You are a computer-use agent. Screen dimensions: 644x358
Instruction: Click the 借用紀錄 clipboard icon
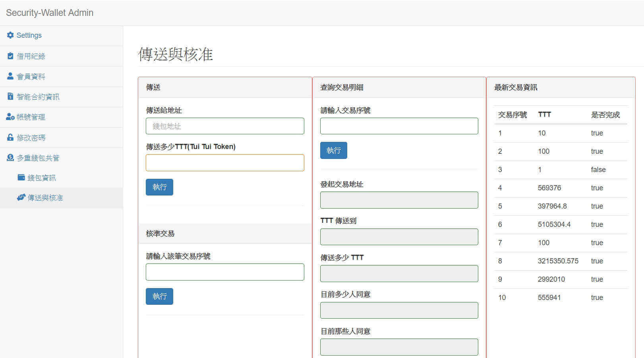tap(10, 56)
